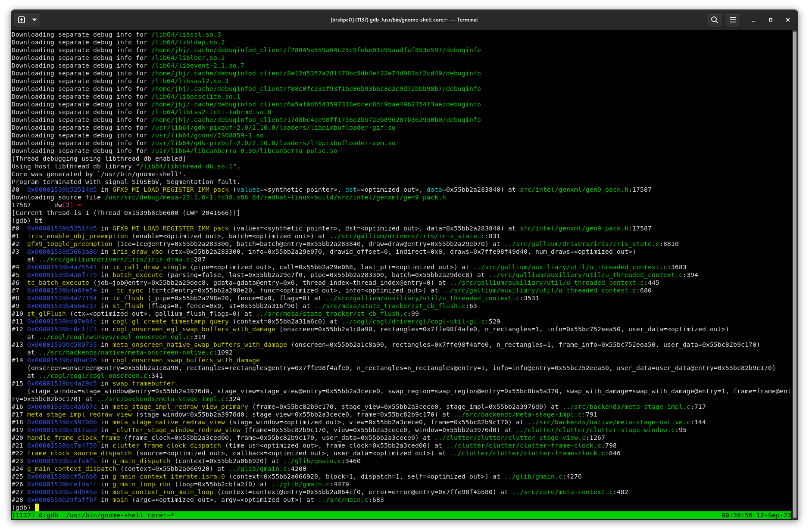The image size is (809, 532).
Task: Click meta_stage_impl_redraw_view_primary in frame #16
Action: (x=180, y=407)
